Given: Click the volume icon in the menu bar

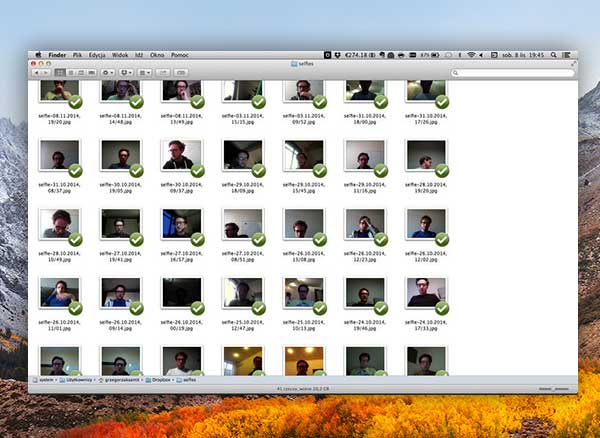Looking at the screenshot, I should [x=481, y=55].
